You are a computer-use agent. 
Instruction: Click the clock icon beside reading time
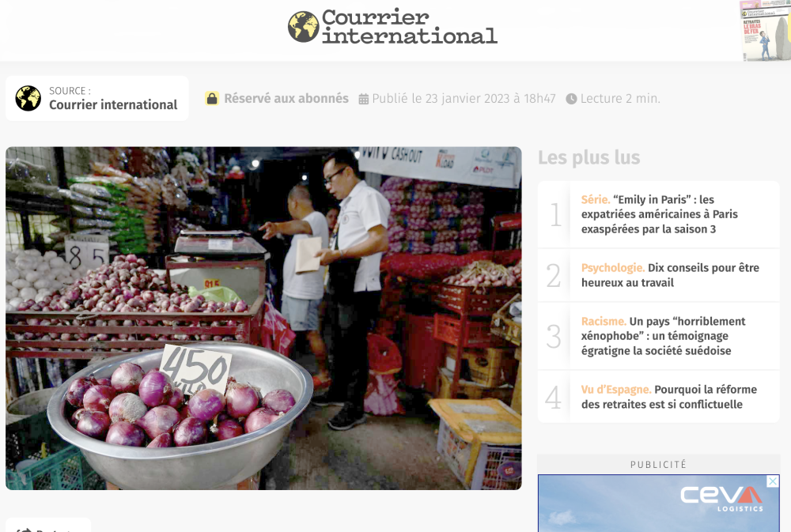[571, 100]
